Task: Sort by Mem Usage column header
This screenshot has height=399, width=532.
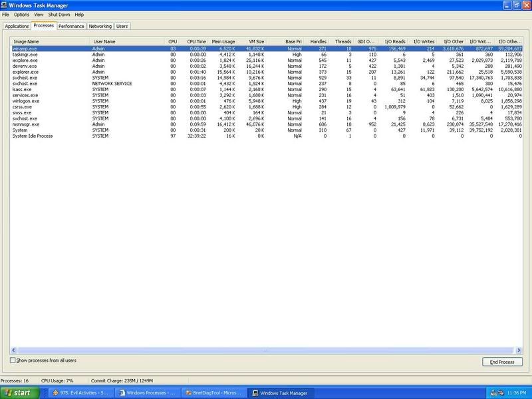Action: (x=223, y=41)
